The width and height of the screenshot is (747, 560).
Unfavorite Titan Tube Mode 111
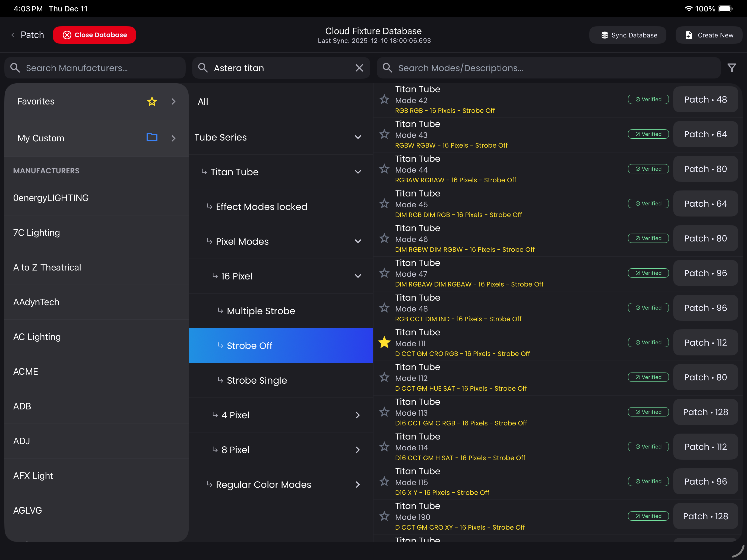(x=384, y=343)
